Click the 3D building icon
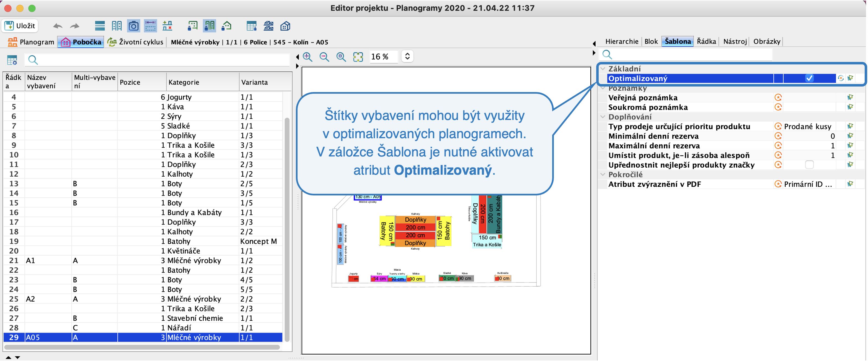The width and height of the screenshot is (868, 361). (x=285, y=26)
